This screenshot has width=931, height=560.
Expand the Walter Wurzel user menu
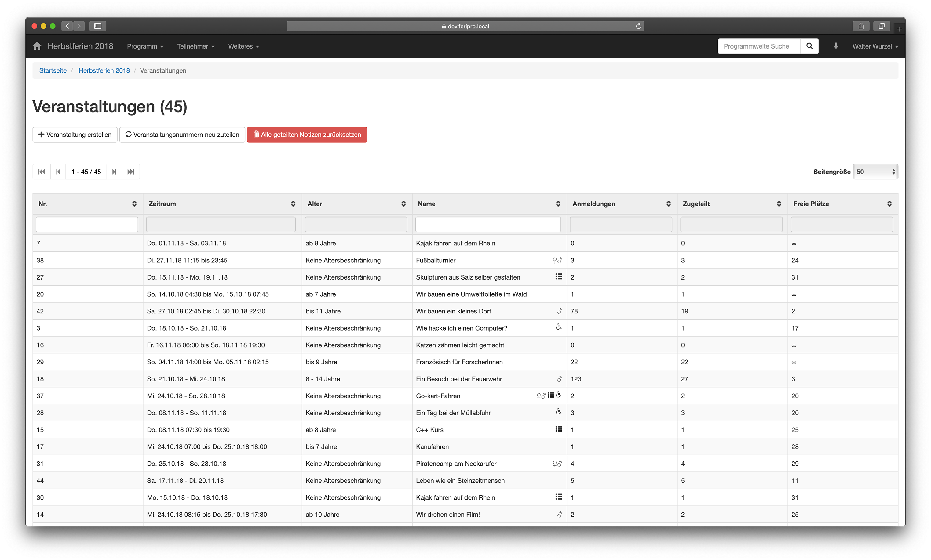pos(875,46)
